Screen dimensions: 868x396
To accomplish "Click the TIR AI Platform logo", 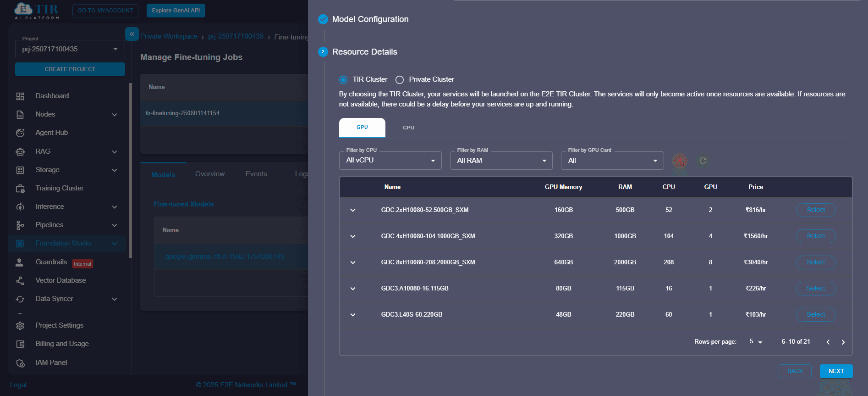I will point(37,11).
